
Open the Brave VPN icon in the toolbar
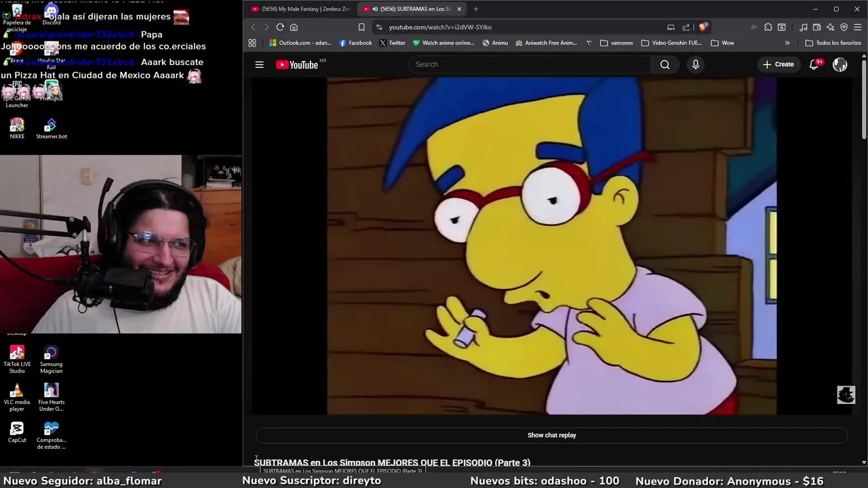(x=844, y=27)
